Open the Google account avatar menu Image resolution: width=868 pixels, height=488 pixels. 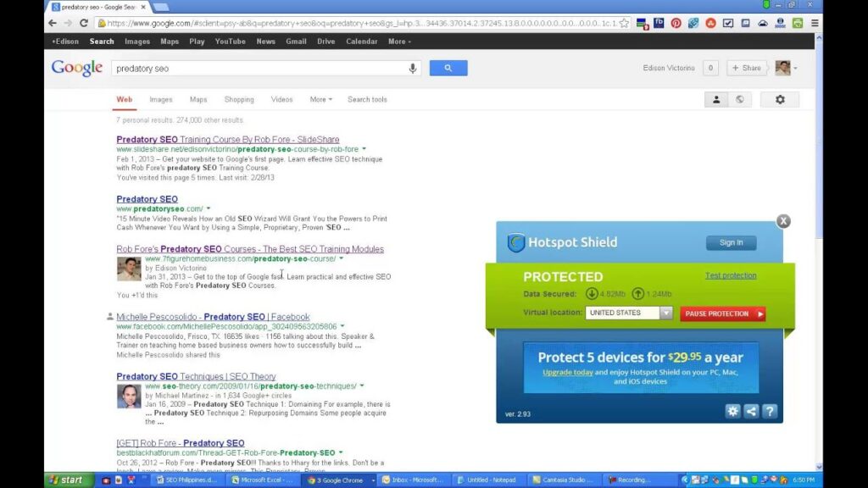click(786, 68)
